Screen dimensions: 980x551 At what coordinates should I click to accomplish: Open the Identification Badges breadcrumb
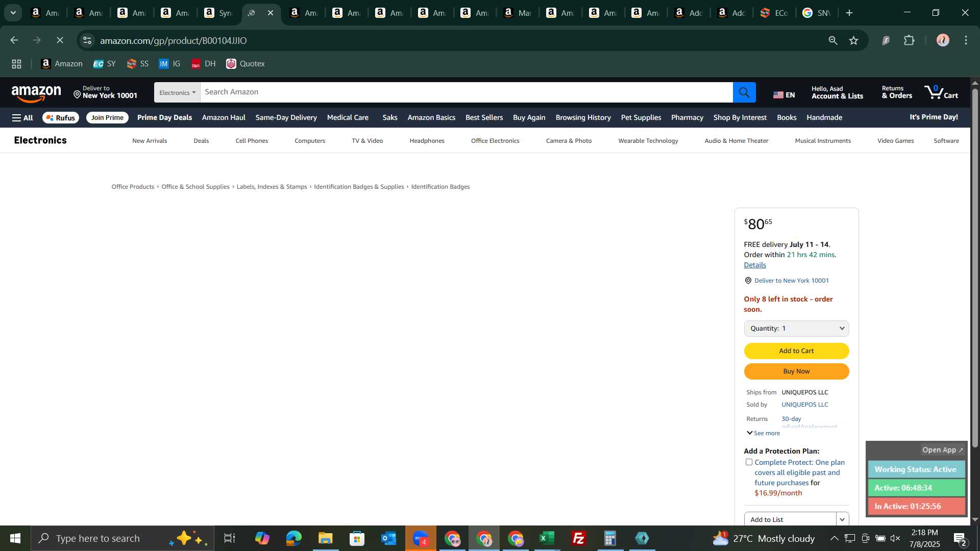[x=440, y=187]
